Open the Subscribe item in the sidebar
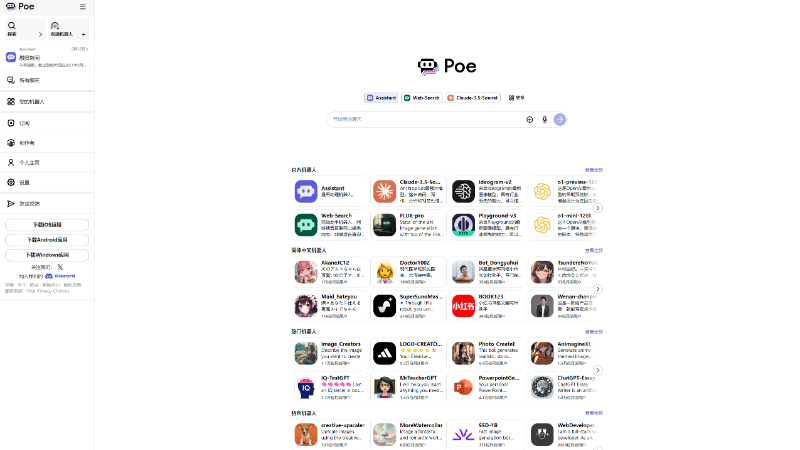Image resolution: width=800 pixels, height=450 pixels. tap(47, 123)
